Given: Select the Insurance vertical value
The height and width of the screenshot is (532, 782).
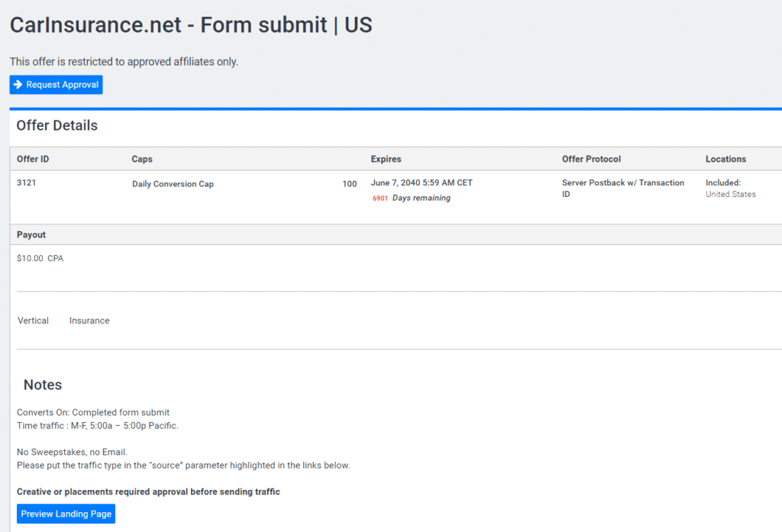Looking at the screenshot, I should pos(89,321).
